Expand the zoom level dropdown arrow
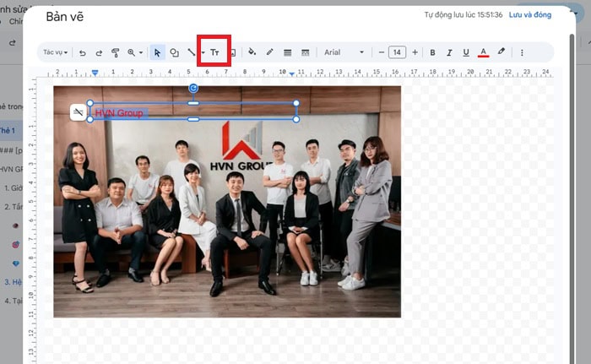 pyautogui.click(x=141, y=53)
